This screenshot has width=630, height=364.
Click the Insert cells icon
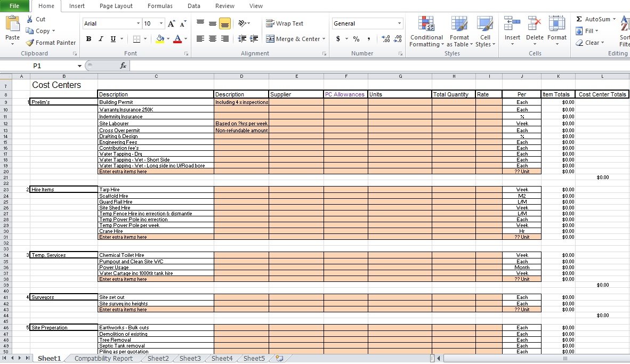(x=512, y=23)
